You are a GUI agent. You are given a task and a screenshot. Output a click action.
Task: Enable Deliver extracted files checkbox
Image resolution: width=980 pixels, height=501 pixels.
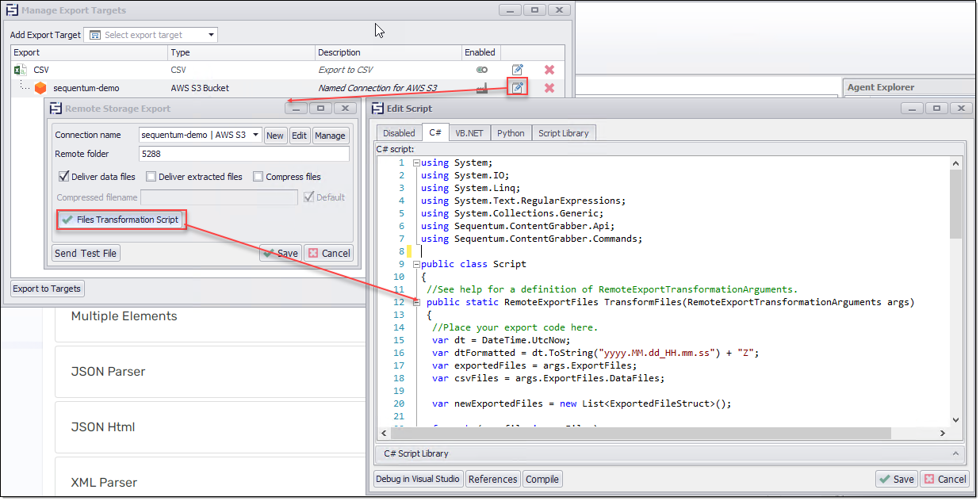151,177
